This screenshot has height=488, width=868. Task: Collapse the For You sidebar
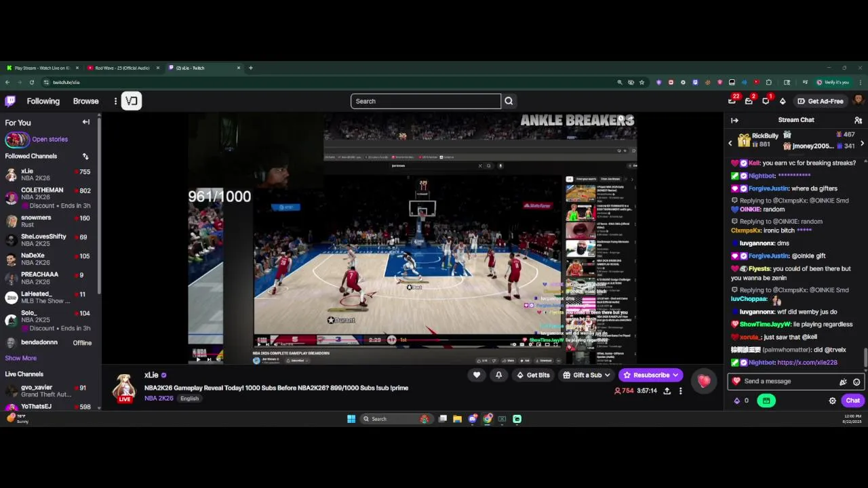pos(86,122)
